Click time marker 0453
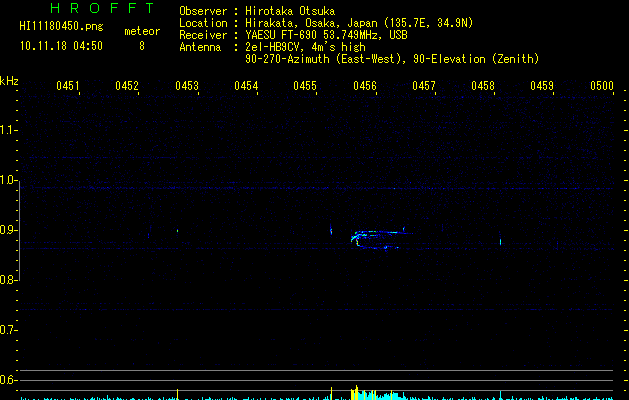This screenshot has width=629, height=400. pyautogui.click(x=187, y=86)
